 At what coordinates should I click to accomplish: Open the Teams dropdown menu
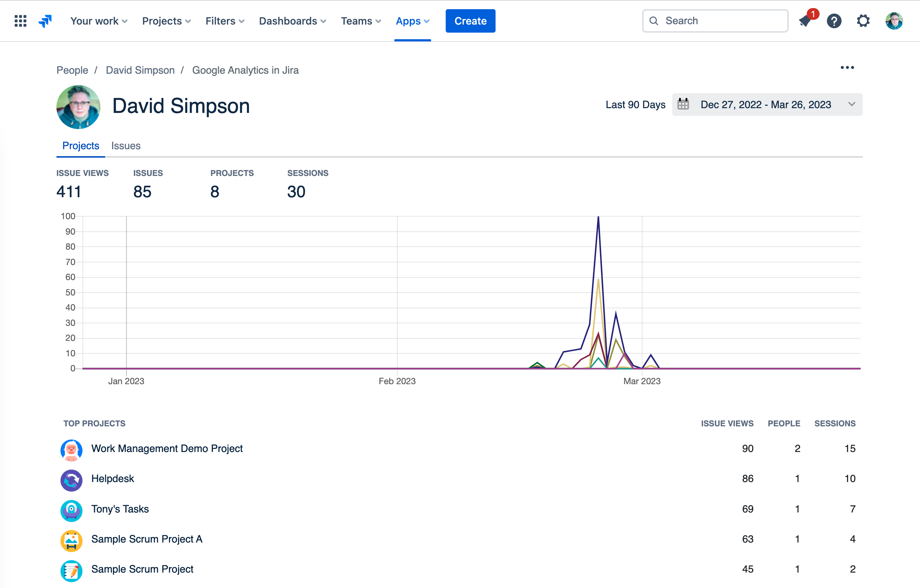coord(361,21)
